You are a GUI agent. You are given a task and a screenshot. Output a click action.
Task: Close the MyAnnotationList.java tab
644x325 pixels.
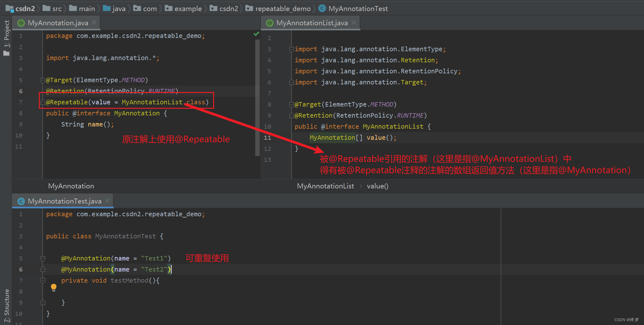pyautogui.click(x=354, y=23)
